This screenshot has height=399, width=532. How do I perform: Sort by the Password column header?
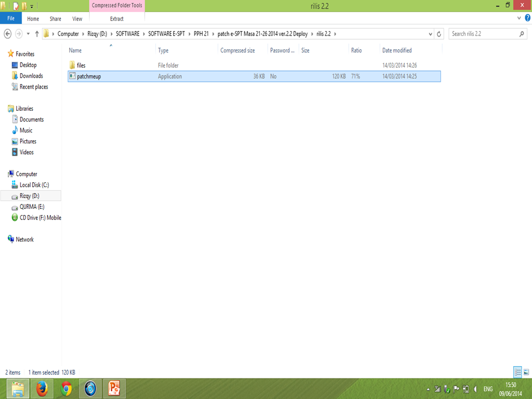click(x=283, y=50)
